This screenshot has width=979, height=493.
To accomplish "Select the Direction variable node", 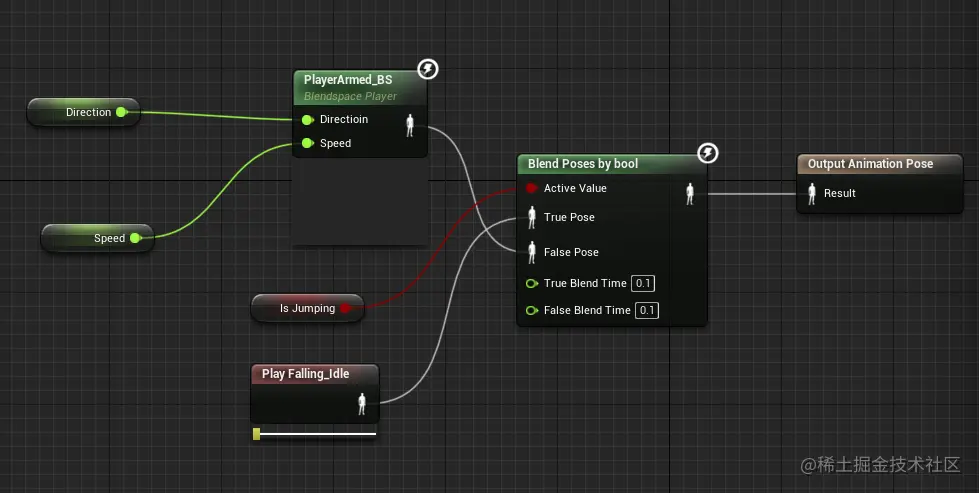I will point(84,112).
